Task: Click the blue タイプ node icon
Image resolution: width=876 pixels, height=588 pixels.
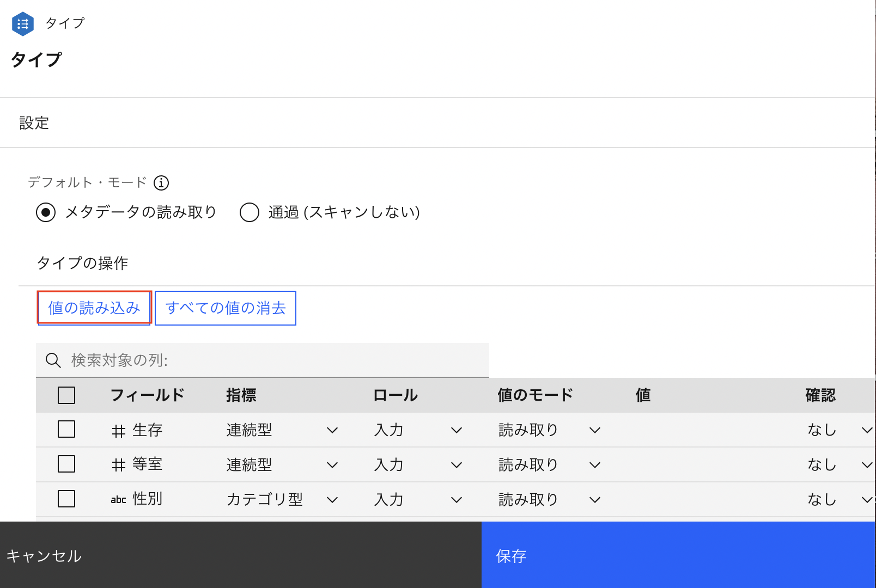Action: [22, 23]
